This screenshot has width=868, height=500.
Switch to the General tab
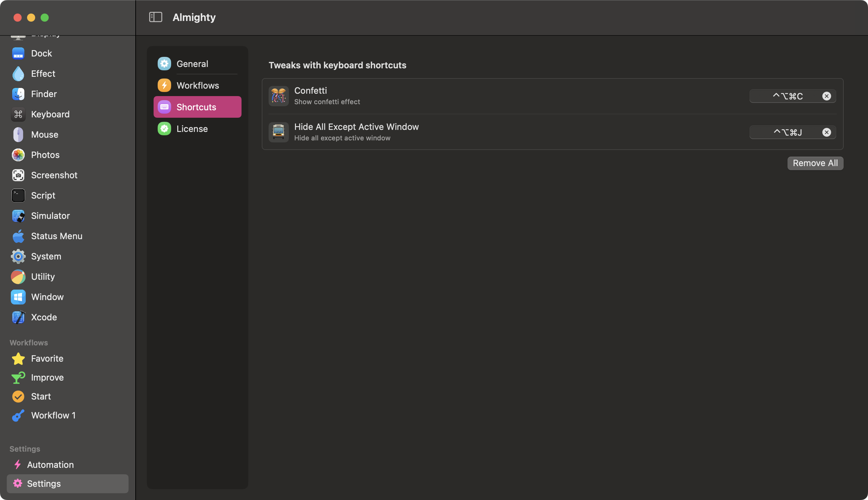[x=192, y=64]
